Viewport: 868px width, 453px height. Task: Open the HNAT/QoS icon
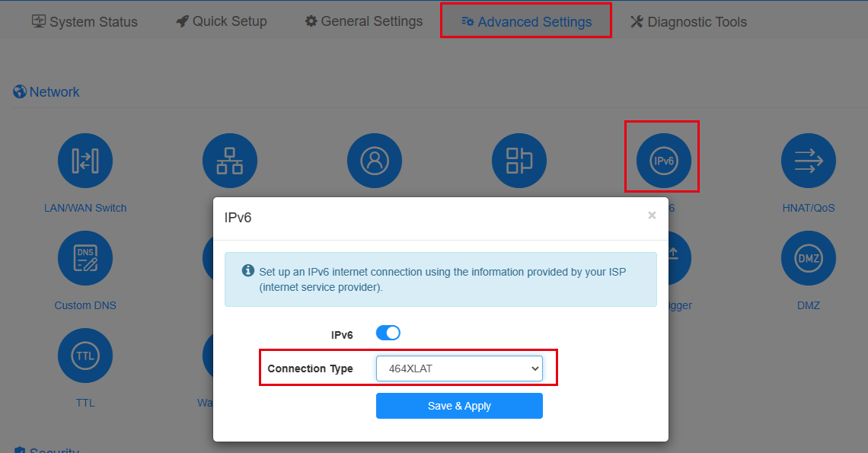tap(808, 161)
